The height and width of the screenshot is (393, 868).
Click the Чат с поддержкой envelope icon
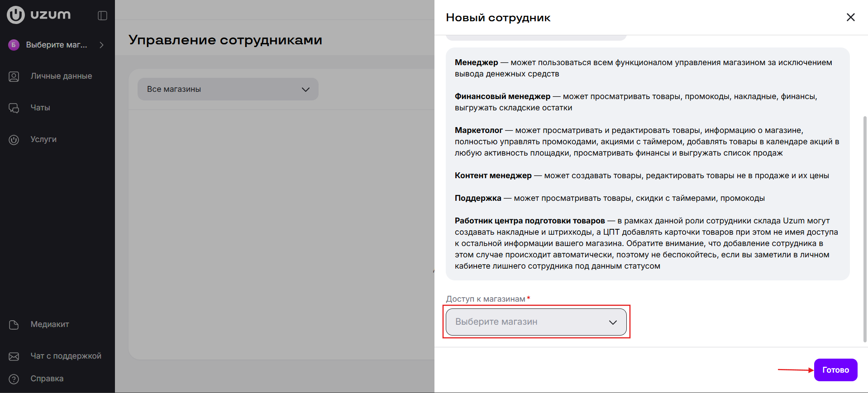click(x=14, y=356)
